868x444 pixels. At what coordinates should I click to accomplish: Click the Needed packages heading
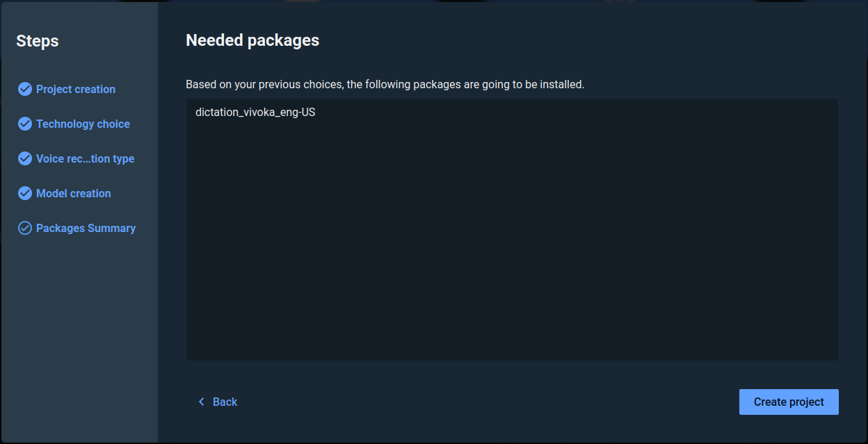point(252,40)
